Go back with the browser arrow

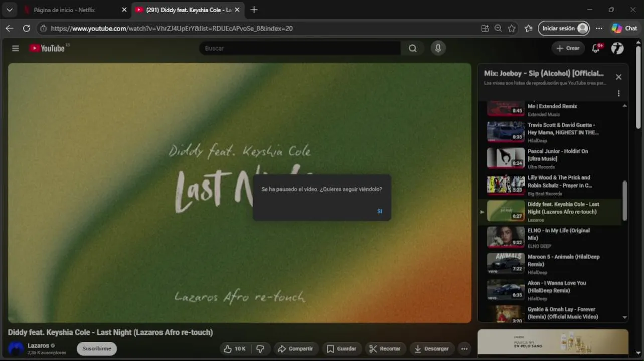9,28
